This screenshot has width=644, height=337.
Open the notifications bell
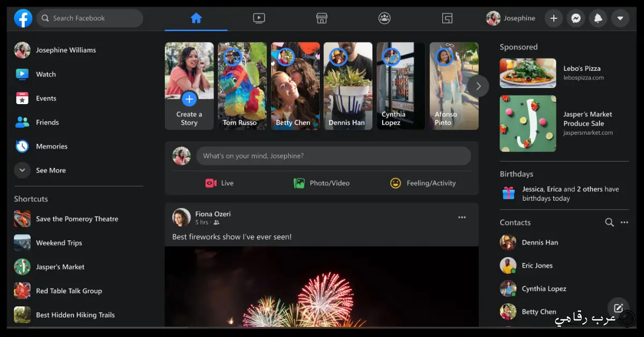(598, 18)
